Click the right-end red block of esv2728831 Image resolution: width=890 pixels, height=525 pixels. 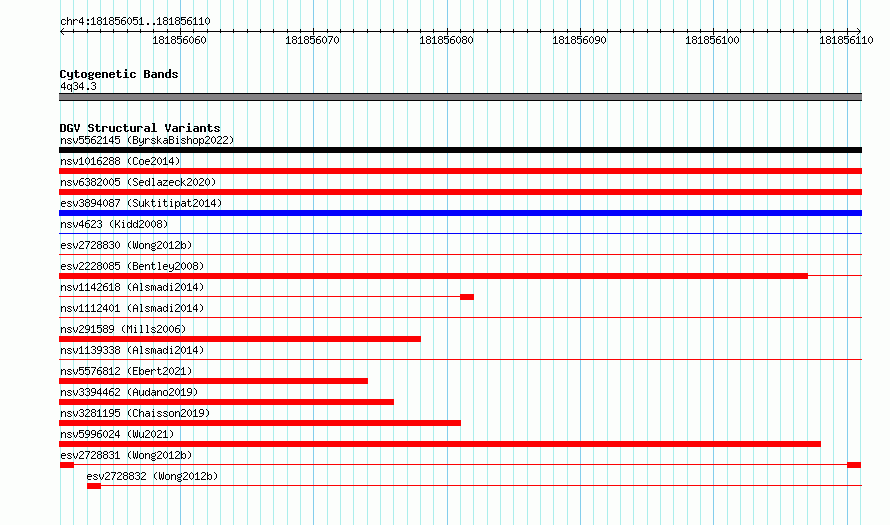tap(854, 465)
